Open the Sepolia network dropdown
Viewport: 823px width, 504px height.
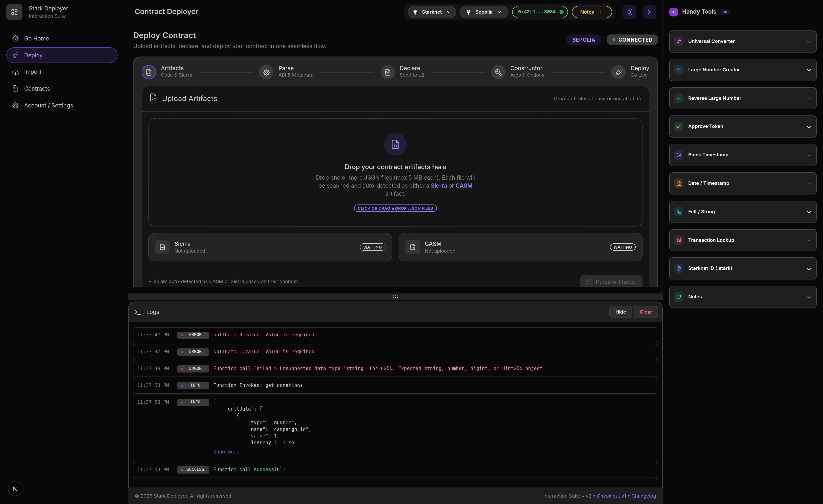[x=484, y=12]
